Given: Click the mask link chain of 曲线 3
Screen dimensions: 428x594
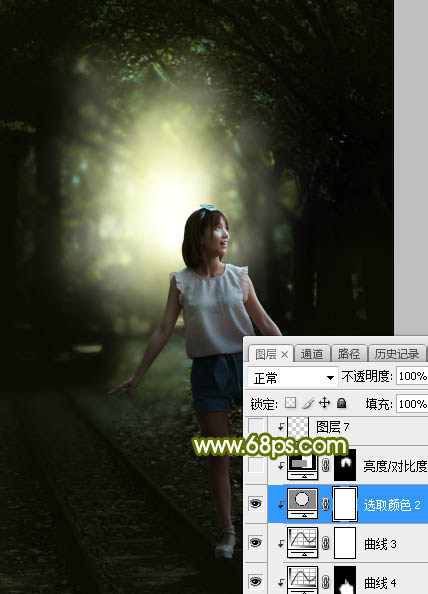Looking at the screenshot, I should click(x=326, y=543).
